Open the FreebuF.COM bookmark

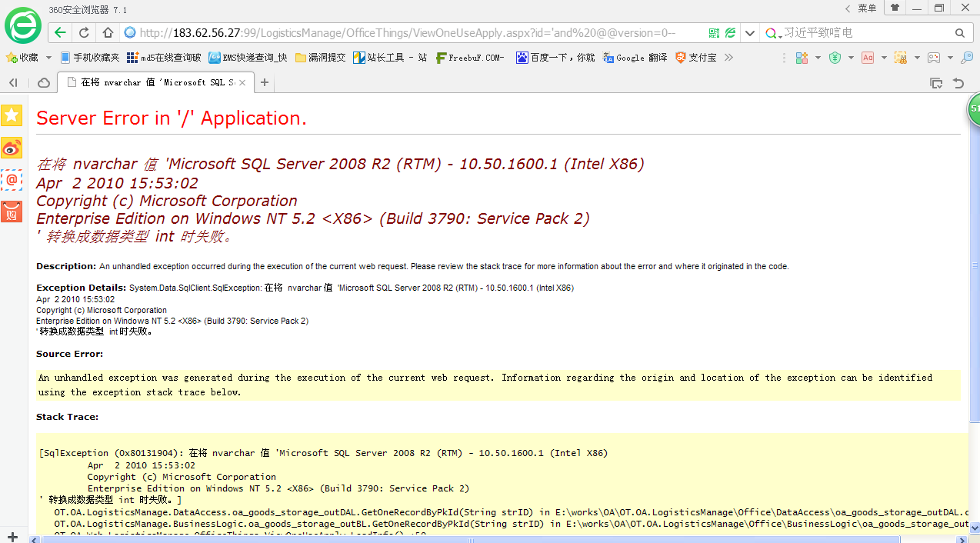(470, 58)
